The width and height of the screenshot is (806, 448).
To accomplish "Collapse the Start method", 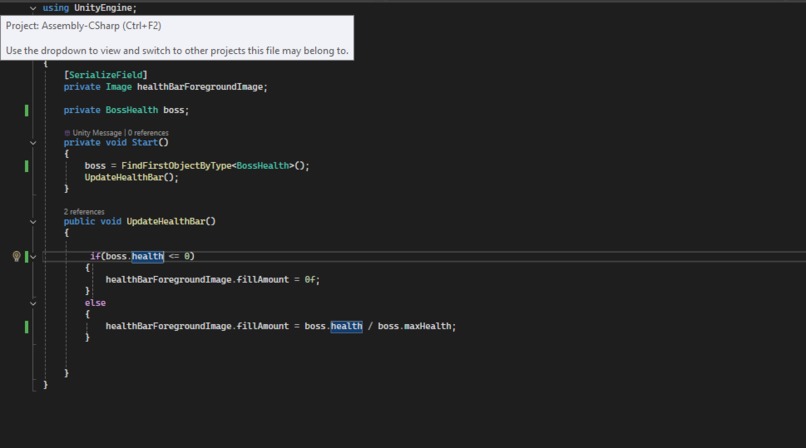I will 33,143.
